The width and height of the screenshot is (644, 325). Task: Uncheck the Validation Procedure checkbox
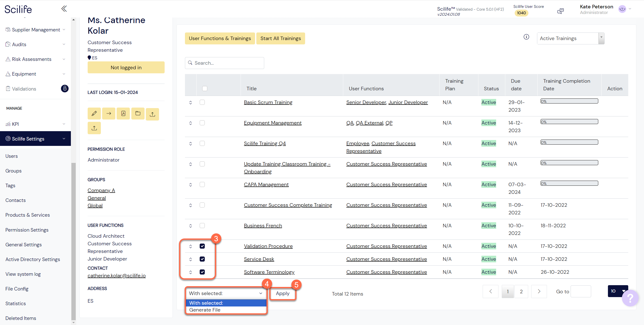[x=202, y=246]
